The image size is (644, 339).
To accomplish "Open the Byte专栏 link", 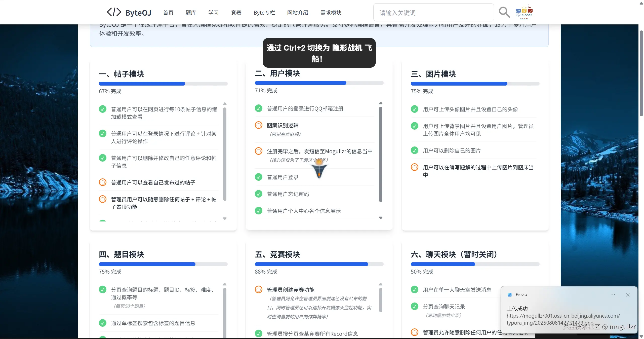I will click(264, 13).
